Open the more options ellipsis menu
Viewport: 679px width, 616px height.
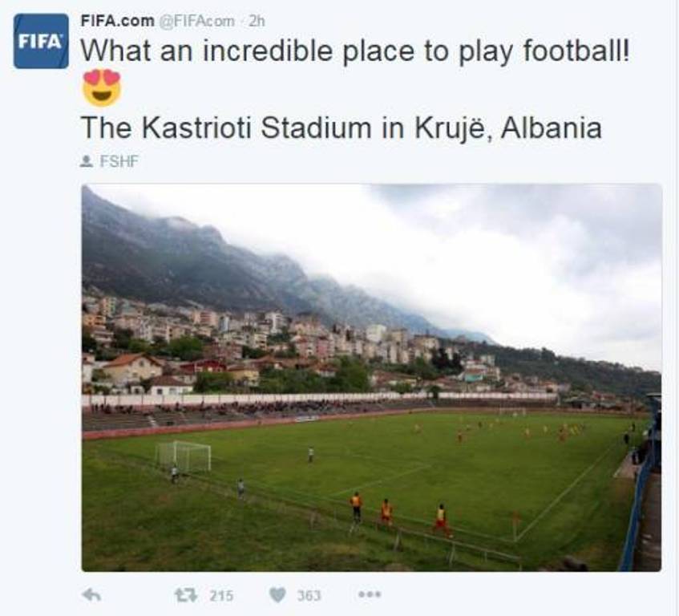pyautogui.click(x=370, y=594)
